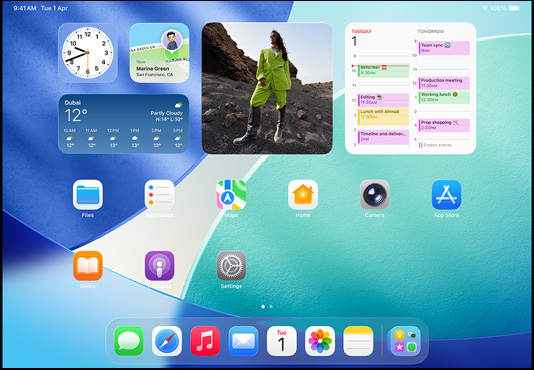
Task: Tap the '2 more events' link
Action: pos(436,145)
